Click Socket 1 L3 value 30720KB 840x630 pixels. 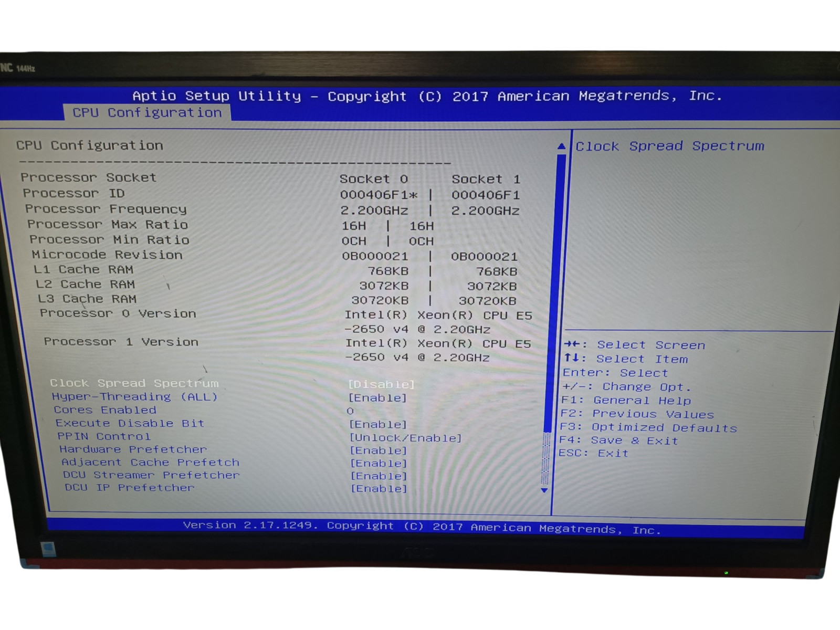click(x=488, y=301)
